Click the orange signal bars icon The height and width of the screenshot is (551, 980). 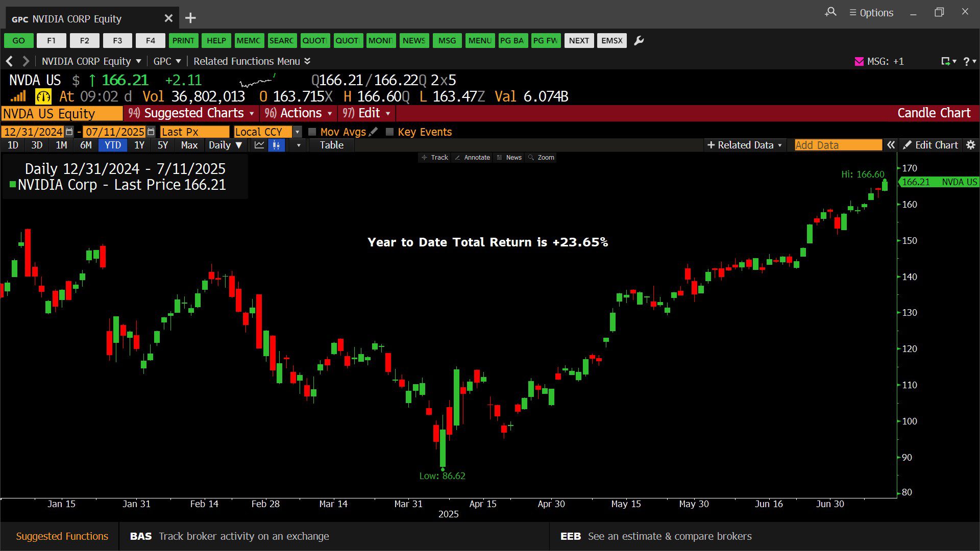click(x=18, y=96)
